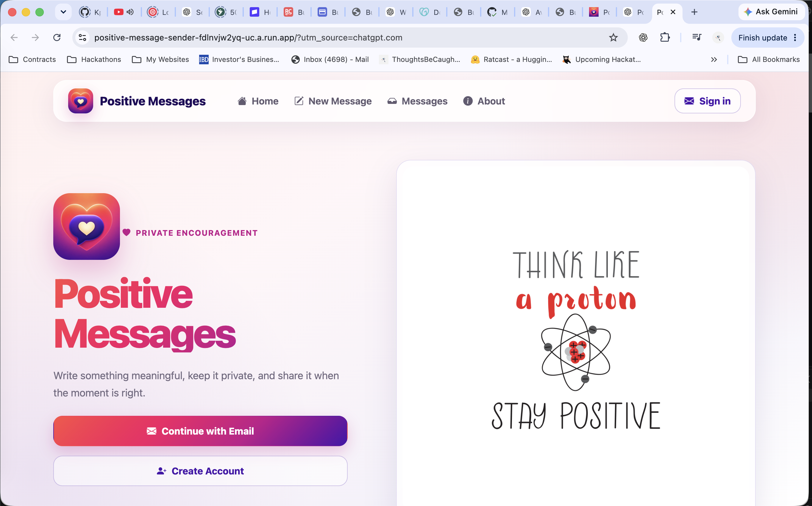
Task: Click the New Message pencil icon
Action: click(x=299, y=101)
